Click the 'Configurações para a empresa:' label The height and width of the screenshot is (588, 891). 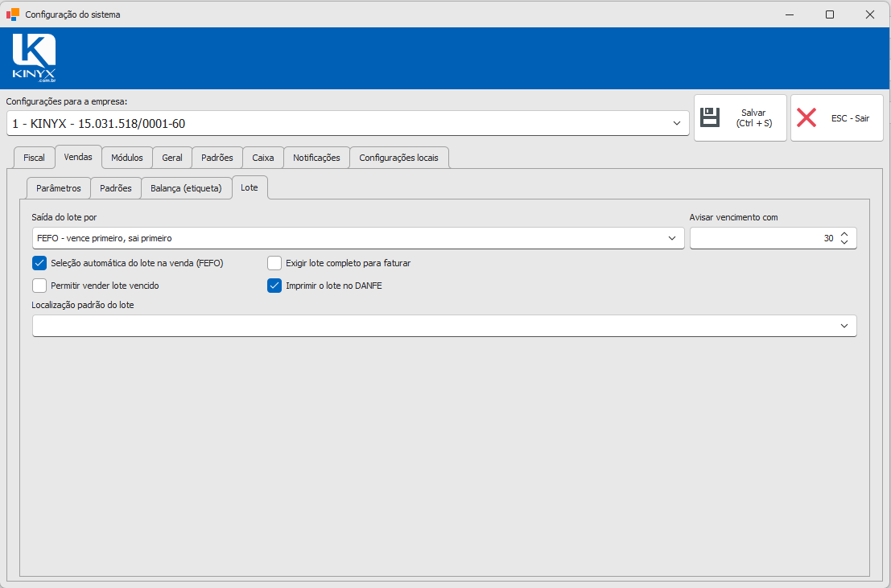coord(67,101)
